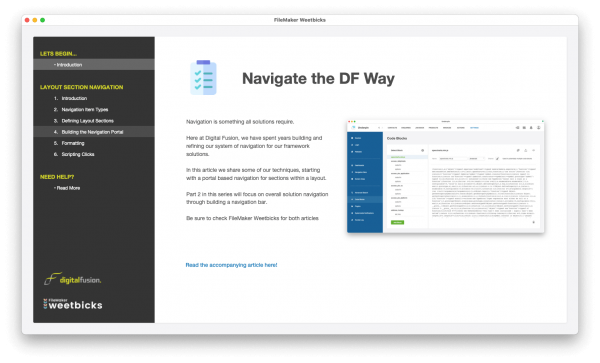Click the green window zoom button
600x363 pixels.
click(42, 20)
